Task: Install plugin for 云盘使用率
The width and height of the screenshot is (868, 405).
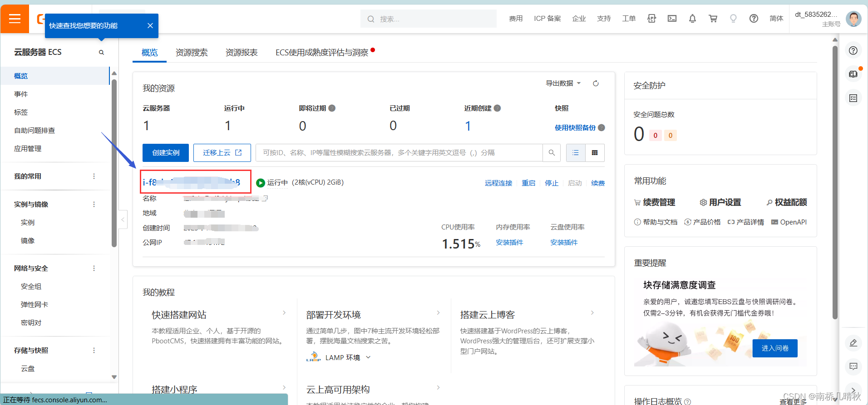Action: (564, 243)
